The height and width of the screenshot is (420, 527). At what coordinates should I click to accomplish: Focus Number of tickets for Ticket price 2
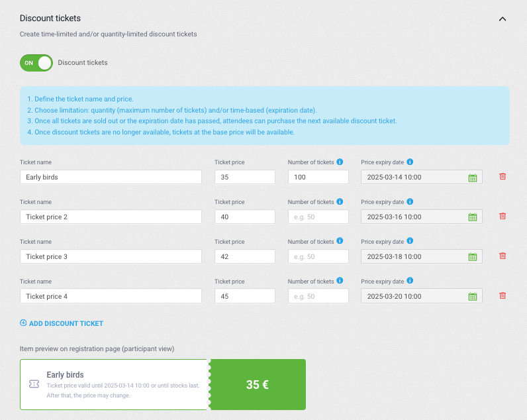coord(318,217)
